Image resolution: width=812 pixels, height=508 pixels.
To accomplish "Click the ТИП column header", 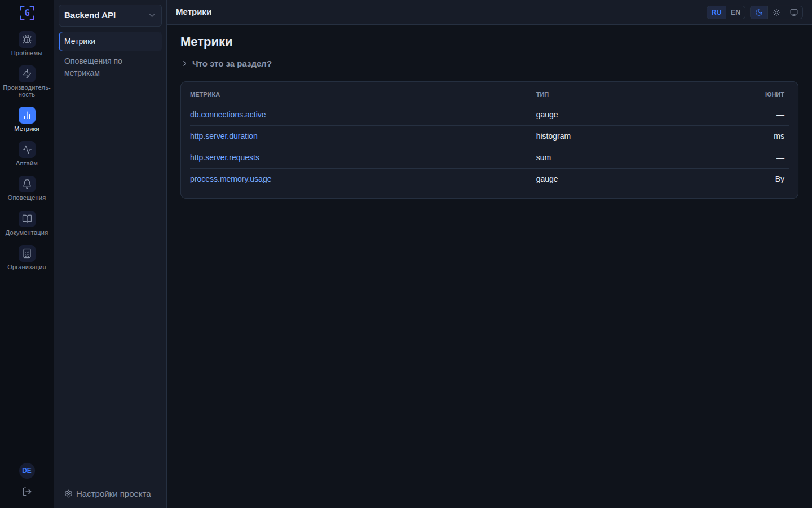I will tap(542, 94).
